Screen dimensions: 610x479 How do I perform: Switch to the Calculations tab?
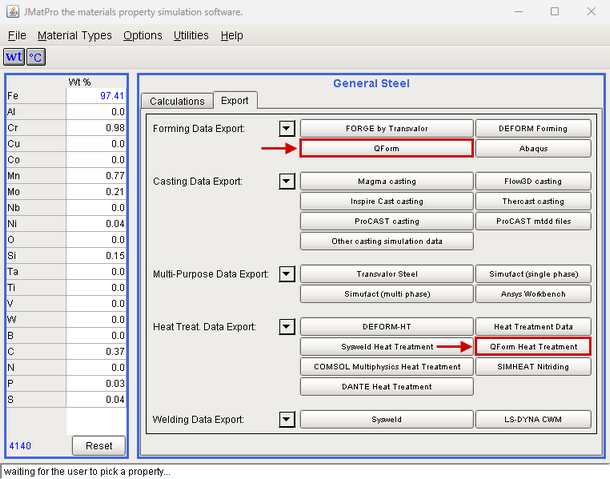coord(176,101)
